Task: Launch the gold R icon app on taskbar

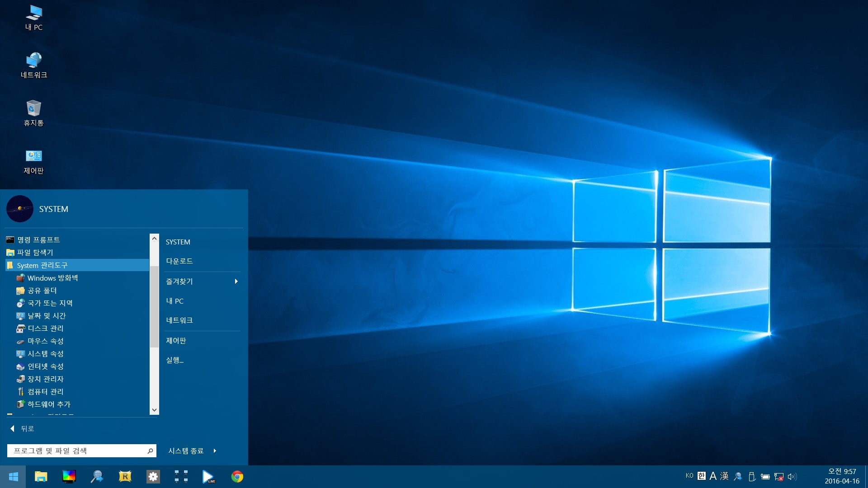Action: click(125, 477)
